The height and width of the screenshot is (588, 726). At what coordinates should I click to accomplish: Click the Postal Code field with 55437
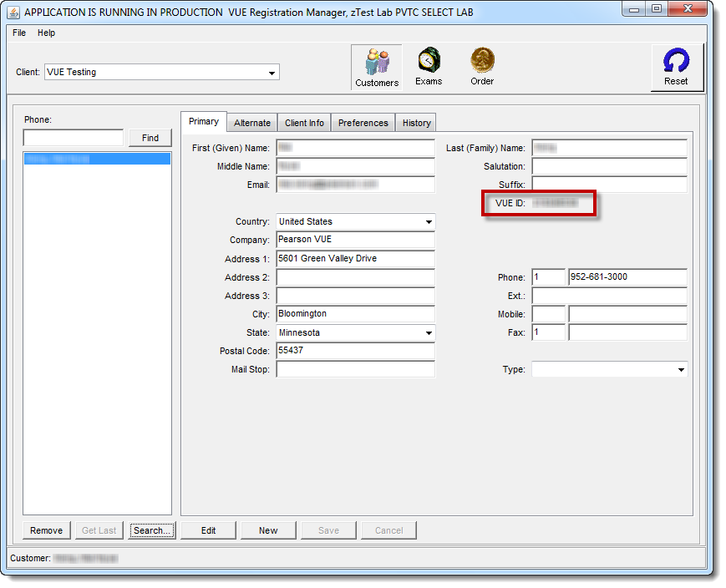click(356, 351)
